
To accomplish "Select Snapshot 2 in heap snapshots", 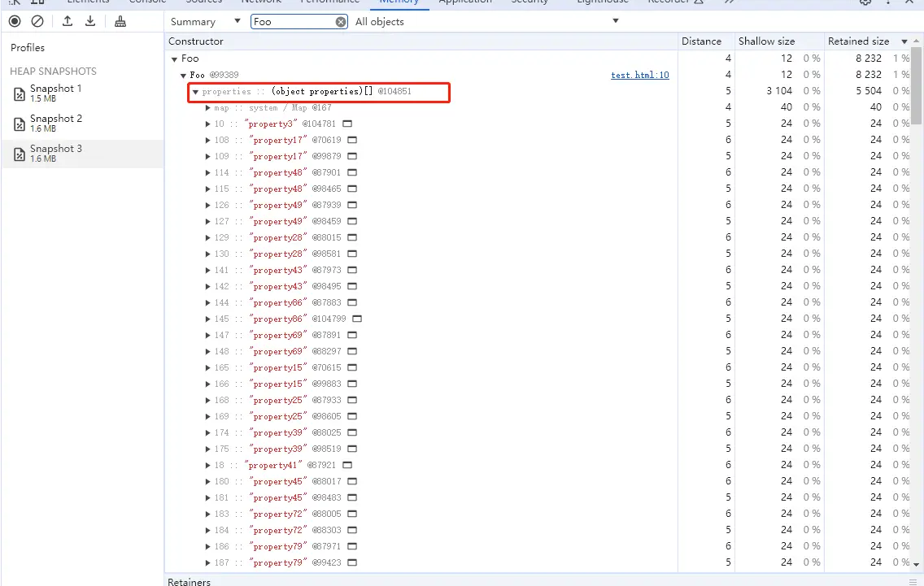I will point(55,123).
